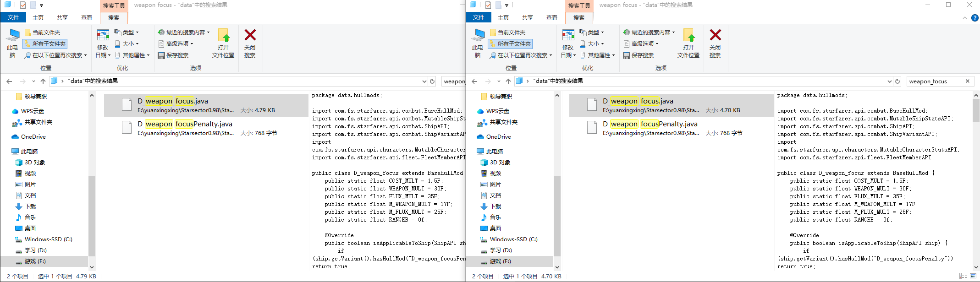Image resolution: width=980 pixels, height=282 pixels.
Task: Select D_weapon_focusPenalty.java in right window
Action: [x=671, y=128]
